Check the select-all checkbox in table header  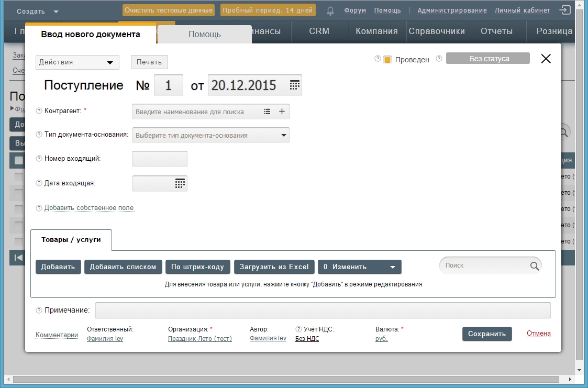coord(19,161)
